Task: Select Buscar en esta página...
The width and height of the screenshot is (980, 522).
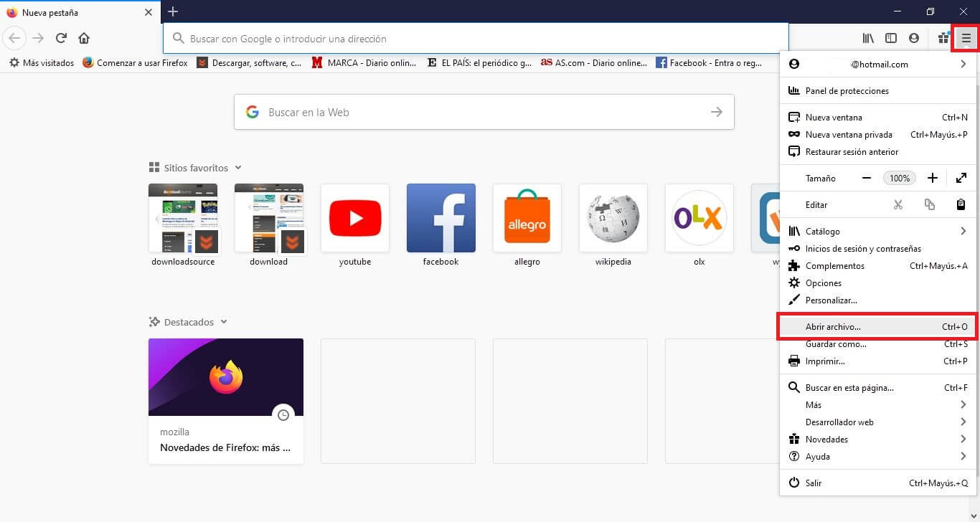Action: click(879, 387)
